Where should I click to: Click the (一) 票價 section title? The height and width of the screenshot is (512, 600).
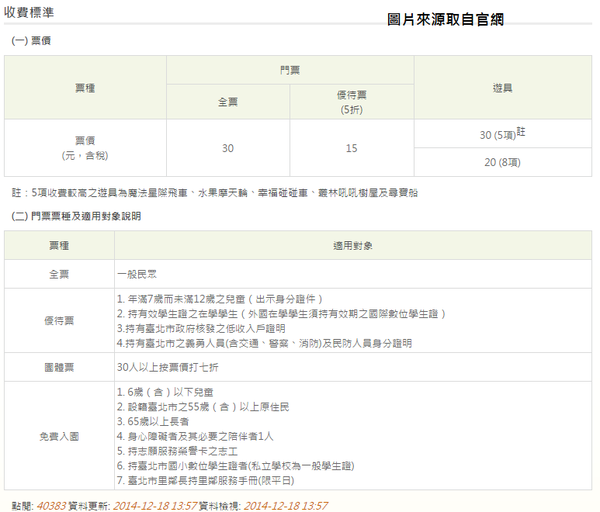point(32,41)
